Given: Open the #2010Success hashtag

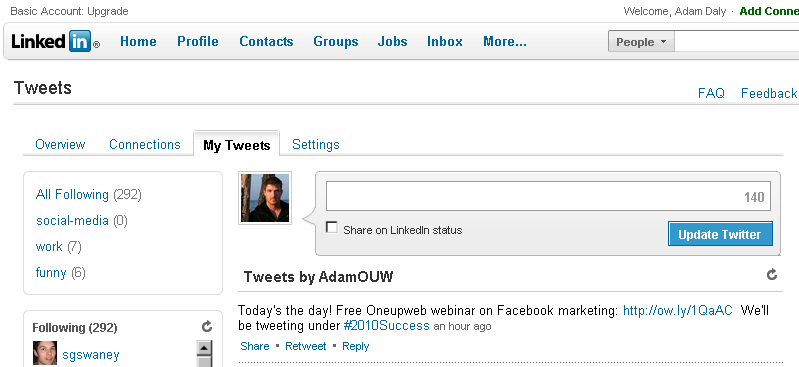Looking at the screenshot, I should [x=386, y=326].
